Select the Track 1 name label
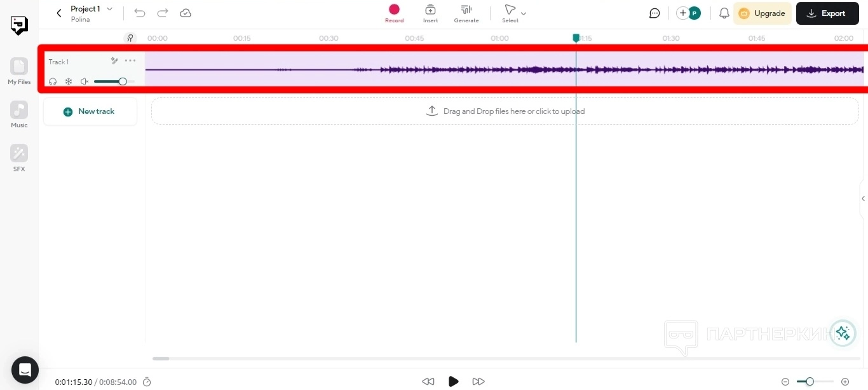868x390 pixels. [x=58, y=62]
